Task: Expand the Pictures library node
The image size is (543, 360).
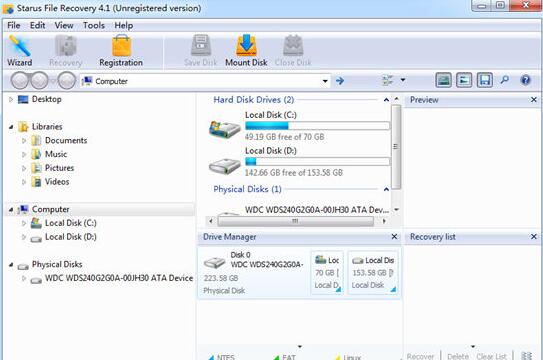Action: pos(24,168)
